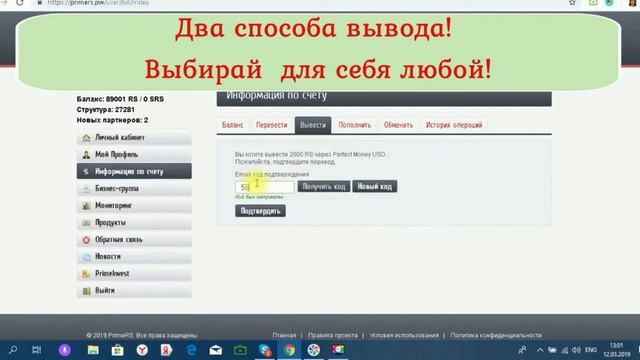Screen dimensions: 640x360
Task: Open Мой Профиль in the sidebar
Action: point(134,155)
